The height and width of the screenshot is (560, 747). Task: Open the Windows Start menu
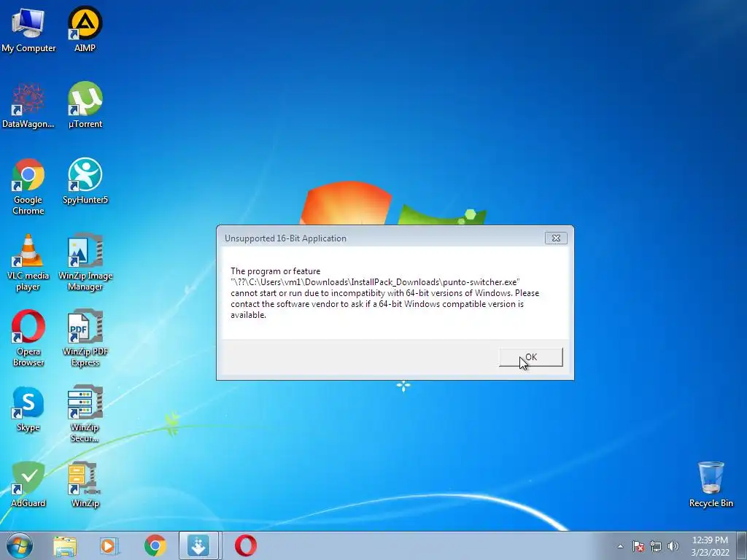tap(20, 545)
